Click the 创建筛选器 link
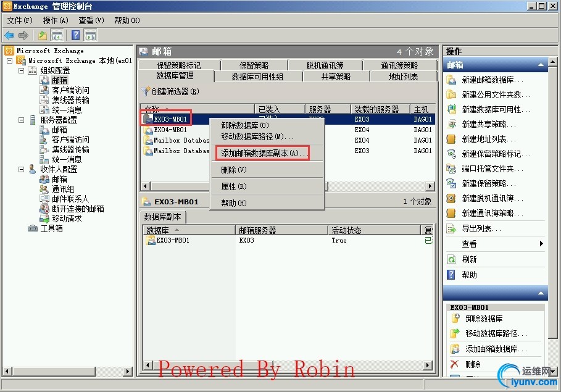Viewport: 561px width, 392px height. (x=175, y=91)
